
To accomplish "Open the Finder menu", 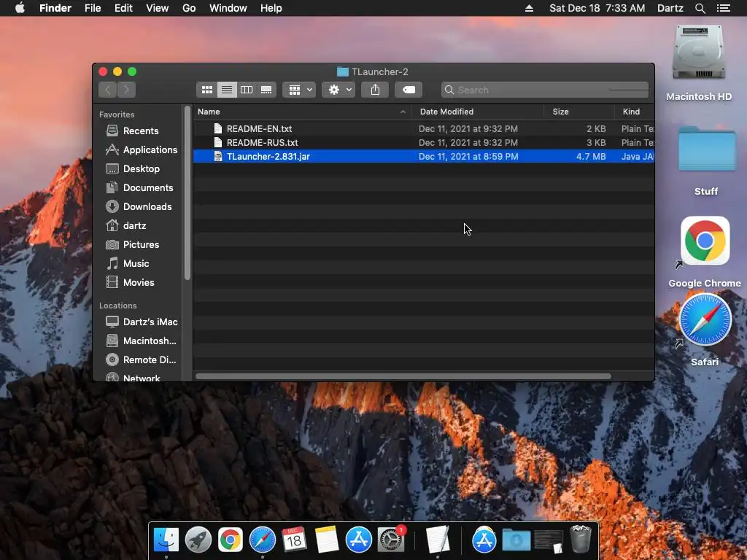I will [55, 8].
